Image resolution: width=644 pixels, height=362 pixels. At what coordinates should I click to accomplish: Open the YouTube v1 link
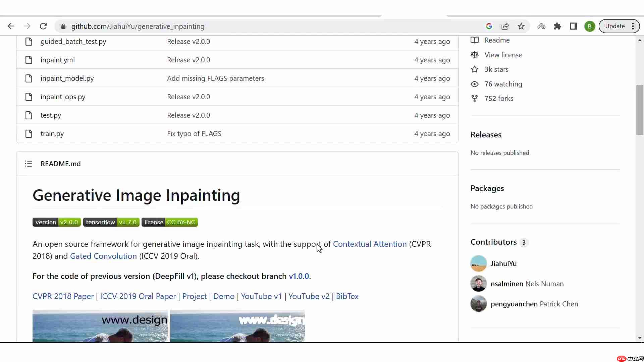coord(261,296)
